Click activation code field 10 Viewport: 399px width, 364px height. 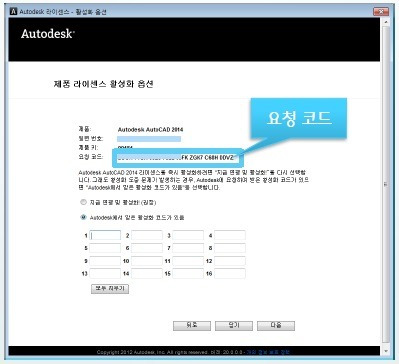pos(147,261)
